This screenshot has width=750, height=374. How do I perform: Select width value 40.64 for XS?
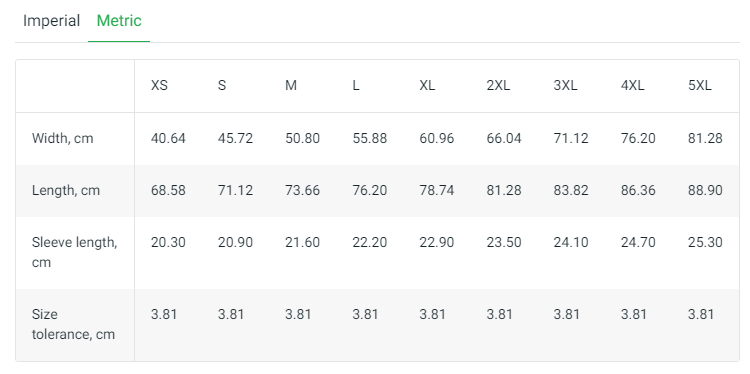pyautogui.click(x=168, y=139)
